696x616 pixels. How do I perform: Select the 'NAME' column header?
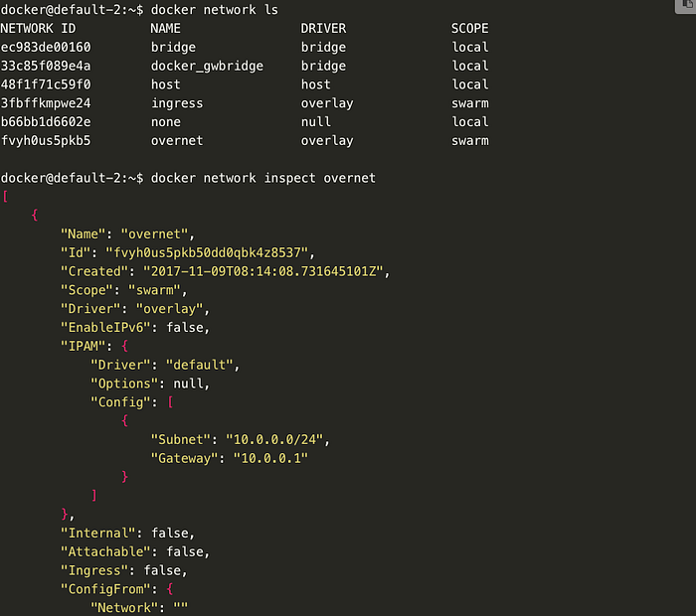click(x=166, y=29)
